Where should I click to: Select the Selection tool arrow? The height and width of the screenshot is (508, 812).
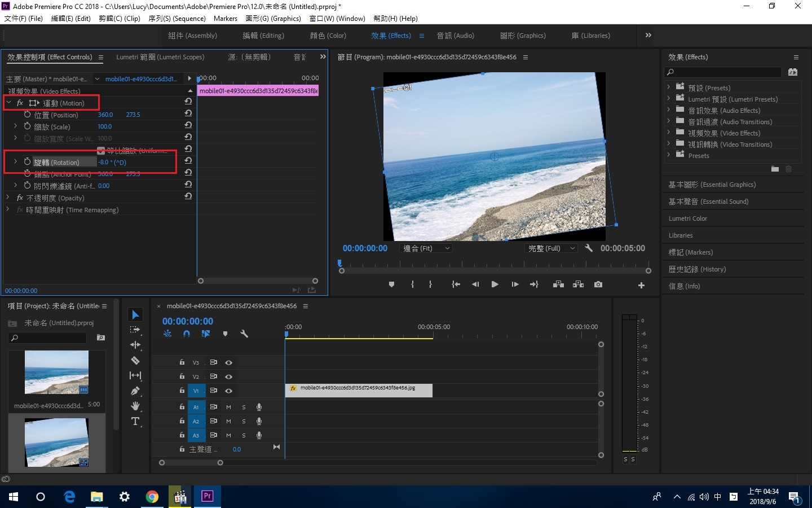(135, 314)
